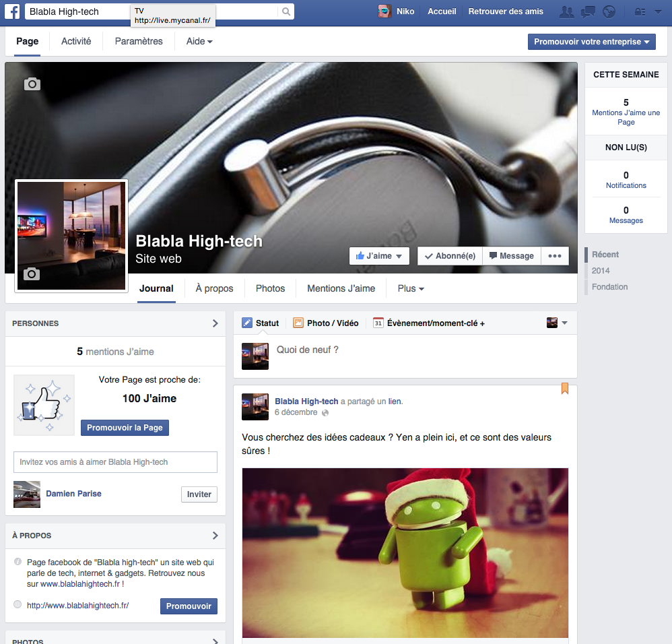Viewport: 672px width, 644px height.
Task: Open Blabla High-tech post author link
Action: 306,401
